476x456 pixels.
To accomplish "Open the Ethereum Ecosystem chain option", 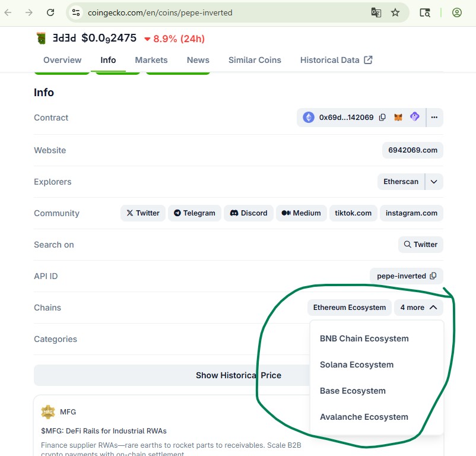I will (x=349, y=308).
